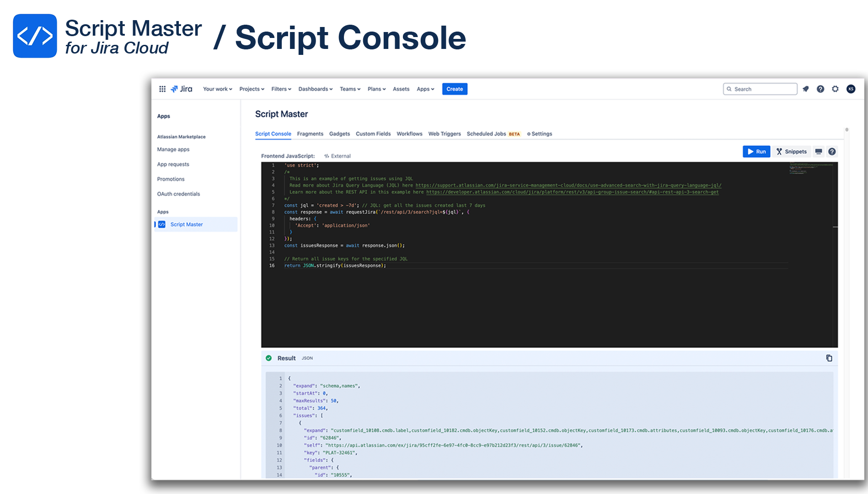The height and width of the screenshot is (494, 868).
Task: Click the Create button
Action: pos(455,89)
